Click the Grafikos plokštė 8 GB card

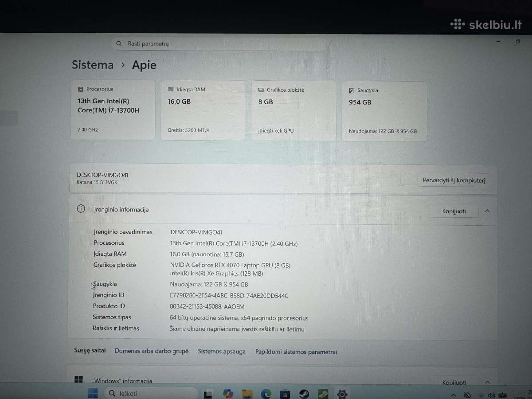pos(293,111)
